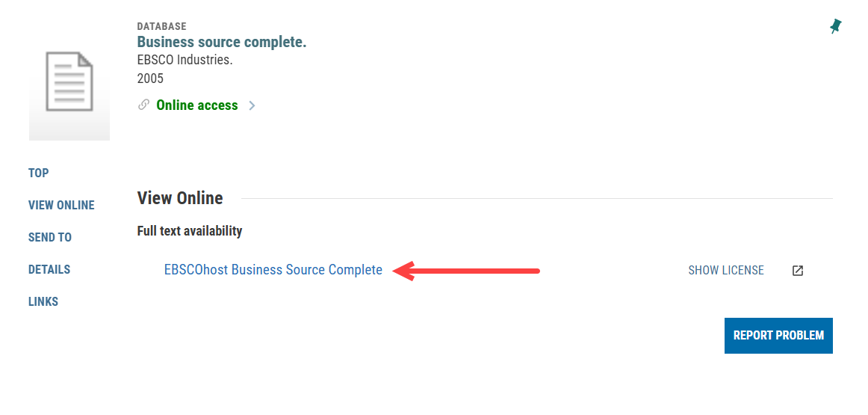The image size is (868, 415).
Task: Pin this record with the pushpin icon
Action: click(x=836, y=27)
